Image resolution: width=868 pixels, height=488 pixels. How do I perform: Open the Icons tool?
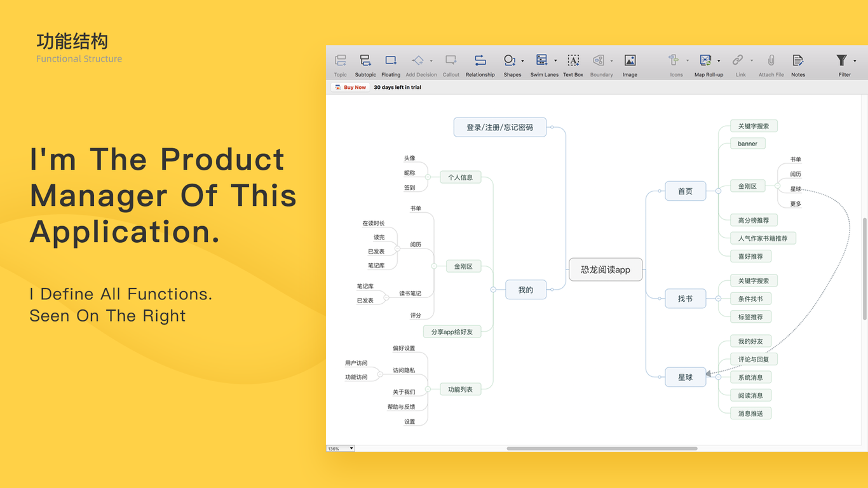pyautogui.click(x=674, y=60)
